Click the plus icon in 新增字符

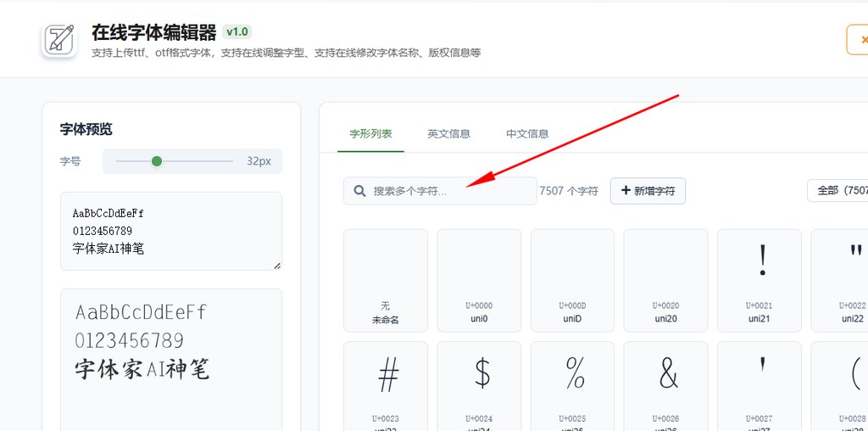tap(626, 191)
